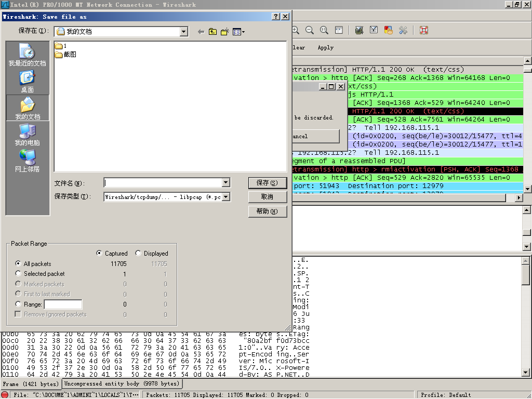Open the 网上邻居 sidebar shortcut
Viewport: 532px width, 399px height.
27,161
